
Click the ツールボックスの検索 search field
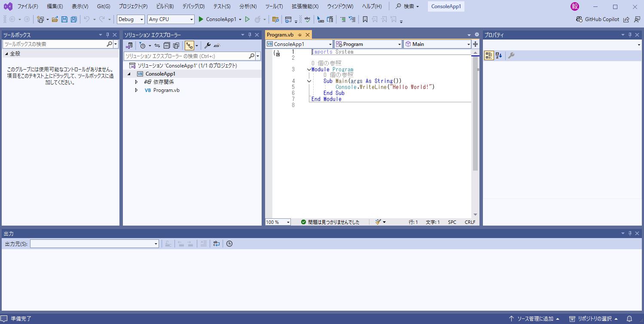[54, 44]
